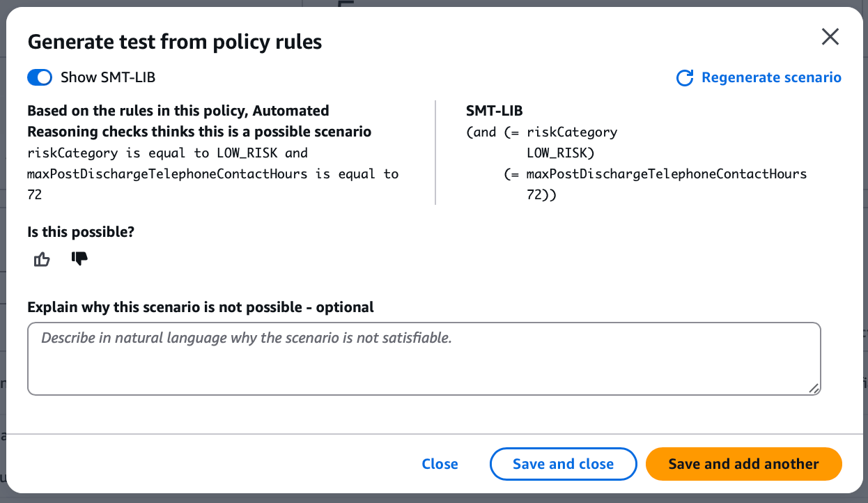Image resolution: width=868 pixels, height=503 pixels.
Task: Click the Show SMT-LIB label text
Action: pos(108,77)
